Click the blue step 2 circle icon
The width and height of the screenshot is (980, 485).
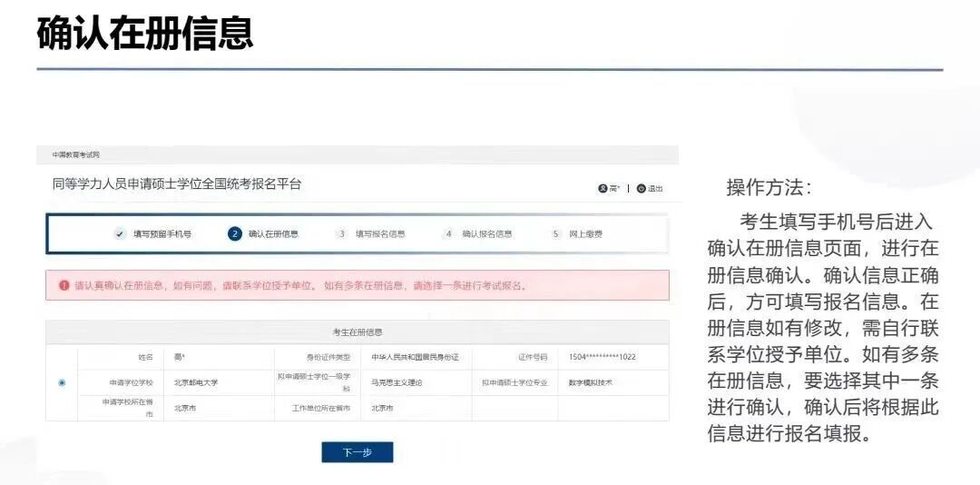[x=235, y=233]
